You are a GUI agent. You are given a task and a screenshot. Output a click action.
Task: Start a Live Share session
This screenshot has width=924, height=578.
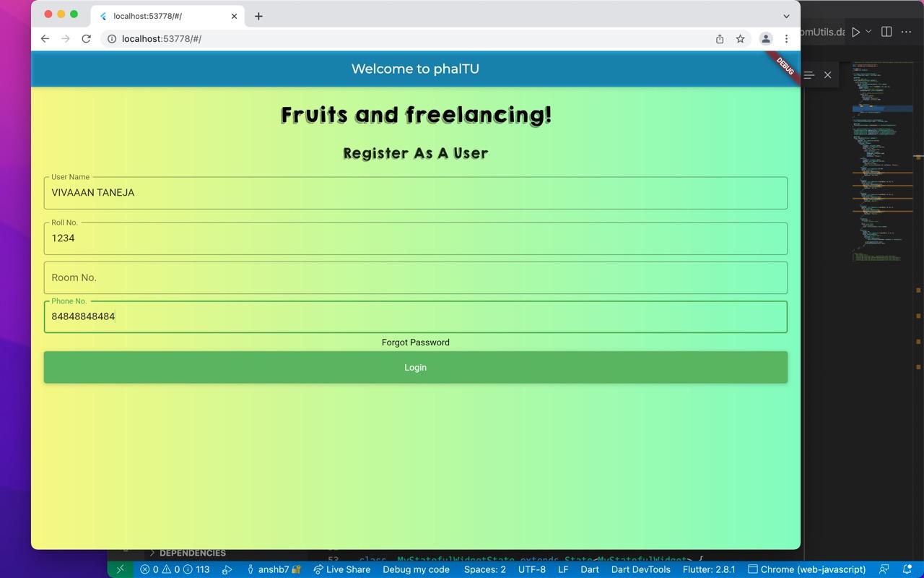(341, 569)
